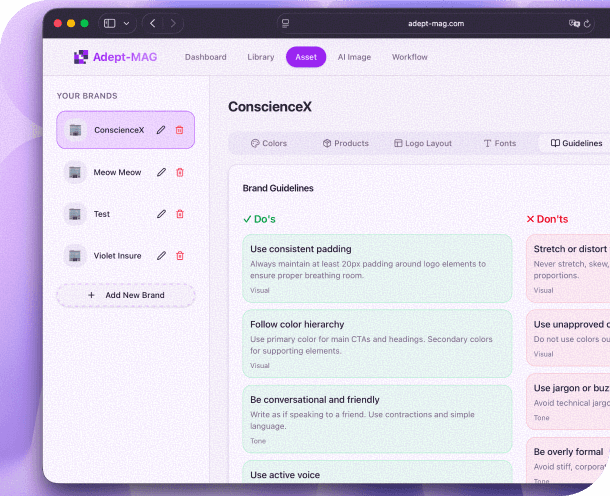Click the adept-mag.com address bar
The width and height of the screenshot is (610, 496).
[435, 23]
